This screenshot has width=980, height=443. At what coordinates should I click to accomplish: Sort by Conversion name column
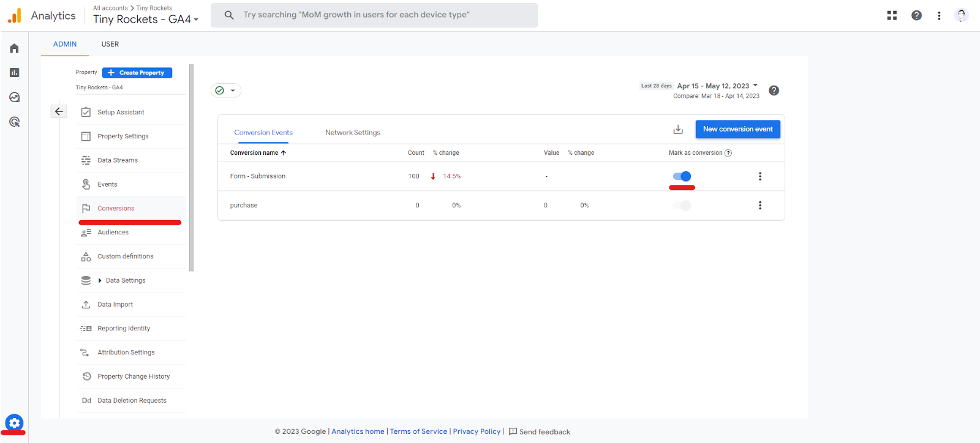coord(258,153)
